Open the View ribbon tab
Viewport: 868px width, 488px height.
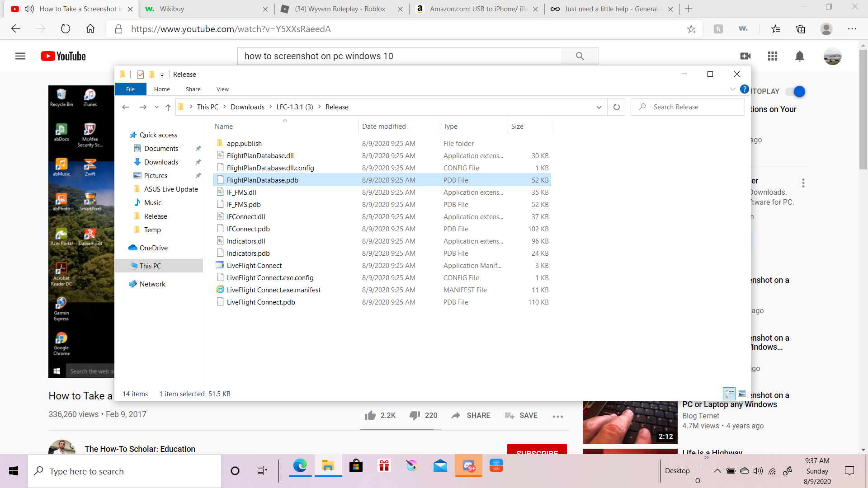(x=222, y=89)
